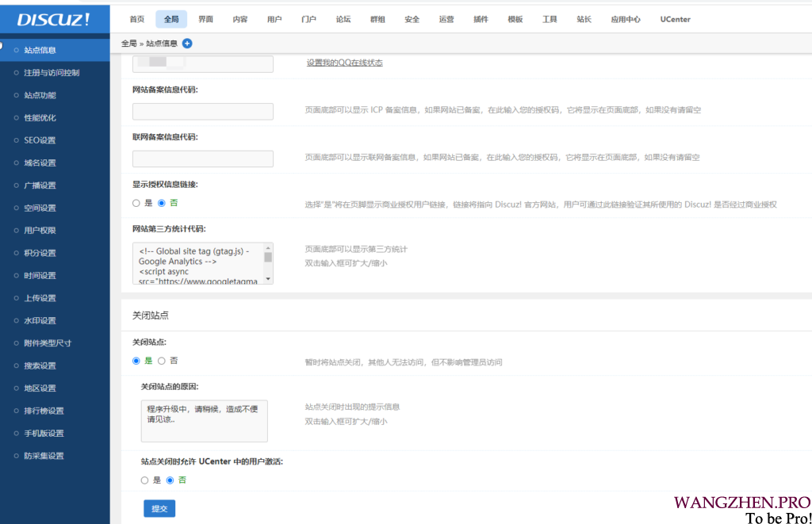Go to 水印设置 sidebar item
The height and width of the screenshot is (524, 812).
coord(40,321)
